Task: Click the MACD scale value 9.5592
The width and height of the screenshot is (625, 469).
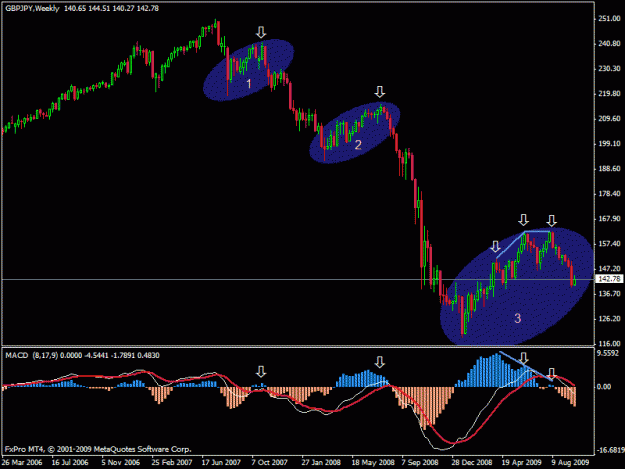Action: click(x=608, y=353)
